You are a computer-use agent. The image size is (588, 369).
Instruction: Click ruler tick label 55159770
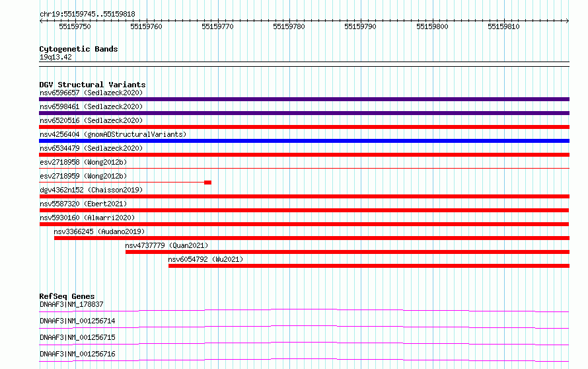(x=217, y=26)
